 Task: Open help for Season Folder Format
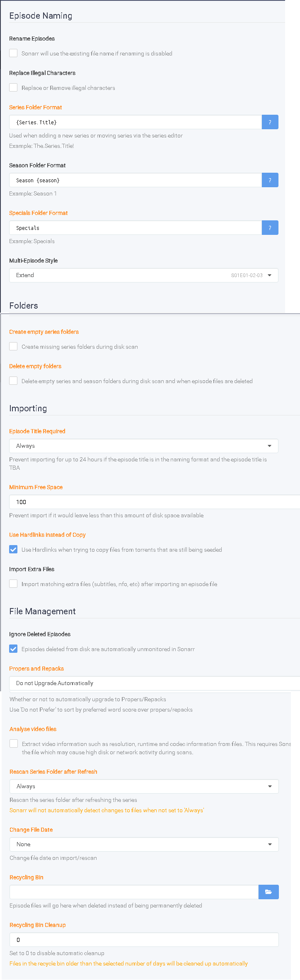coord(270,180)
